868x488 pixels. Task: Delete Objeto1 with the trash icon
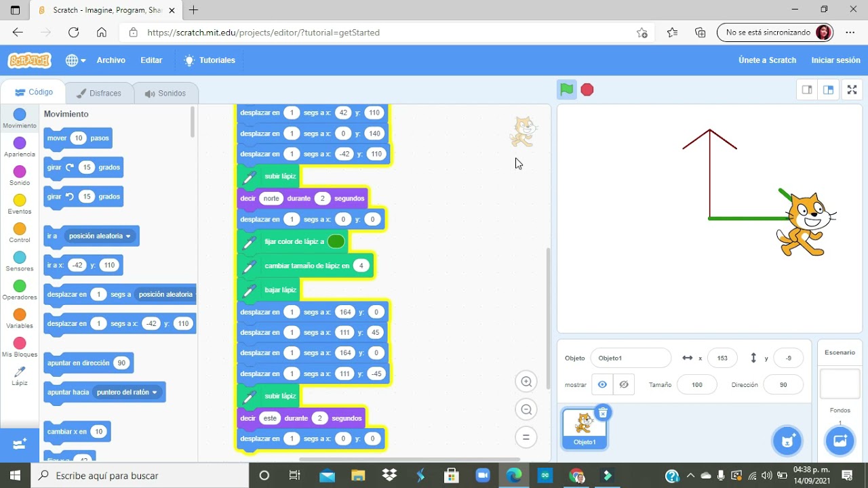pos(602,412)
